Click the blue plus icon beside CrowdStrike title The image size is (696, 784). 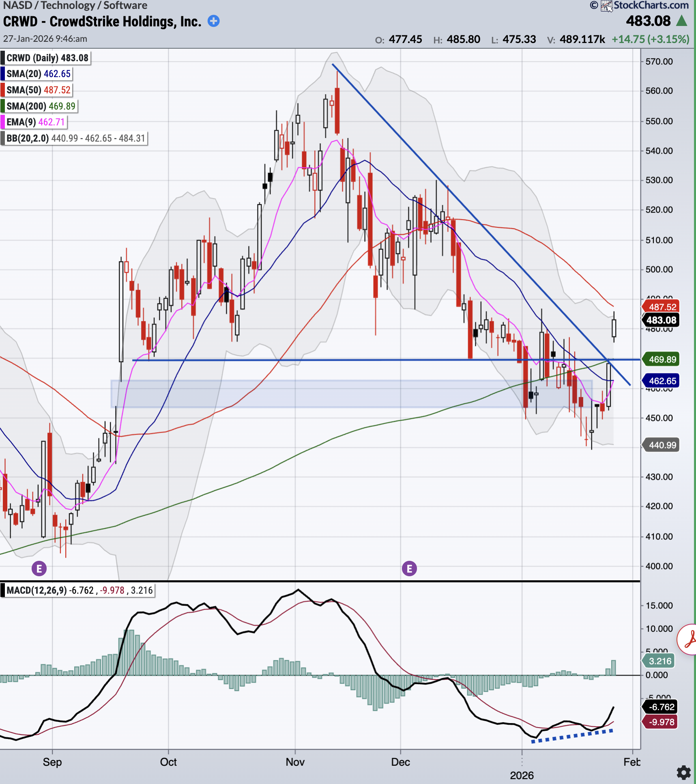tap(213, 21)
